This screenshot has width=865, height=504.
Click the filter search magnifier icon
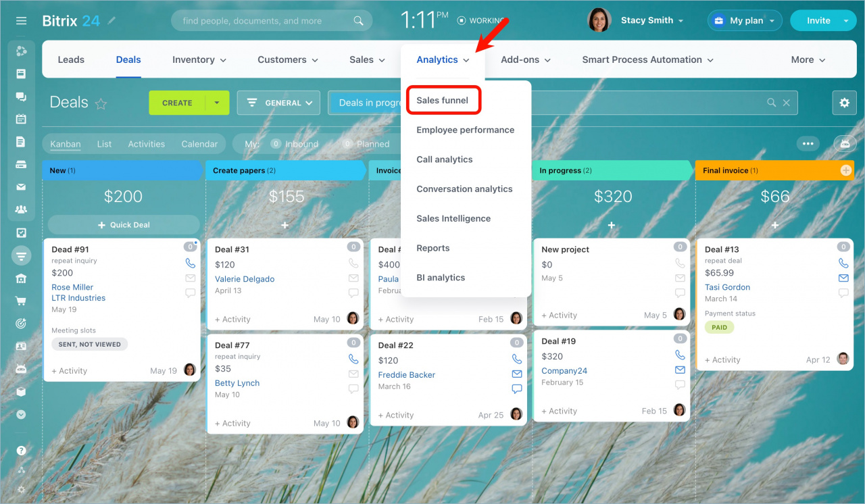[771, 103]
